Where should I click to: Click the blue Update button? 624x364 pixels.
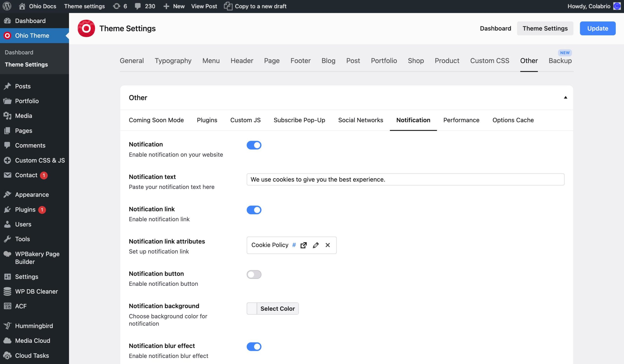click(x=597, y=28)
